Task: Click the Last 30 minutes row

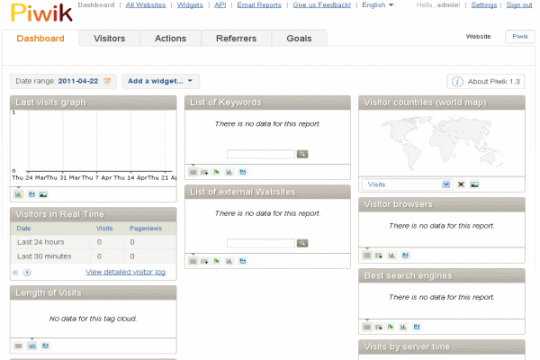Action: coord(93,256)
